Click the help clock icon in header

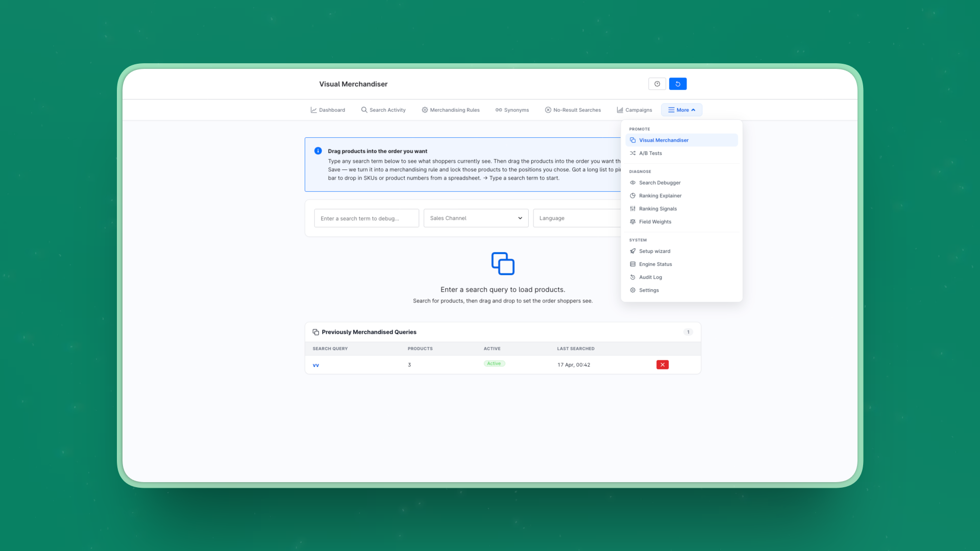coord(657,84)
